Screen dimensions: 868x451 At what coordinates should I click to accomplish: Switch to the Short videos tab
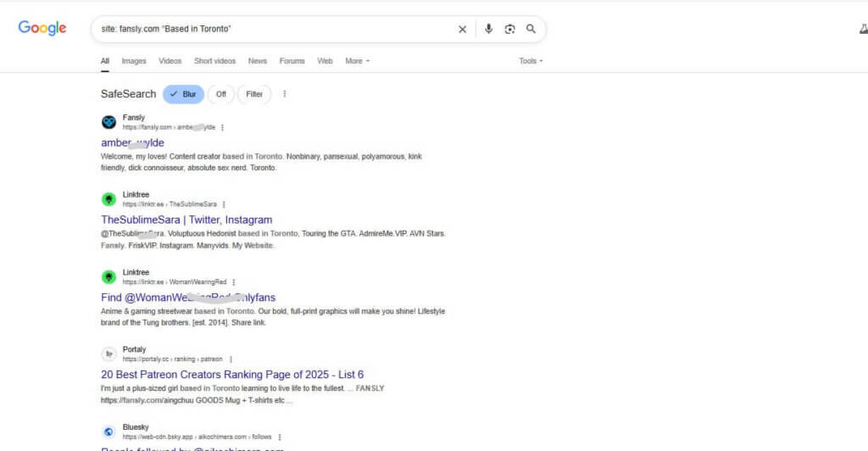214,61
